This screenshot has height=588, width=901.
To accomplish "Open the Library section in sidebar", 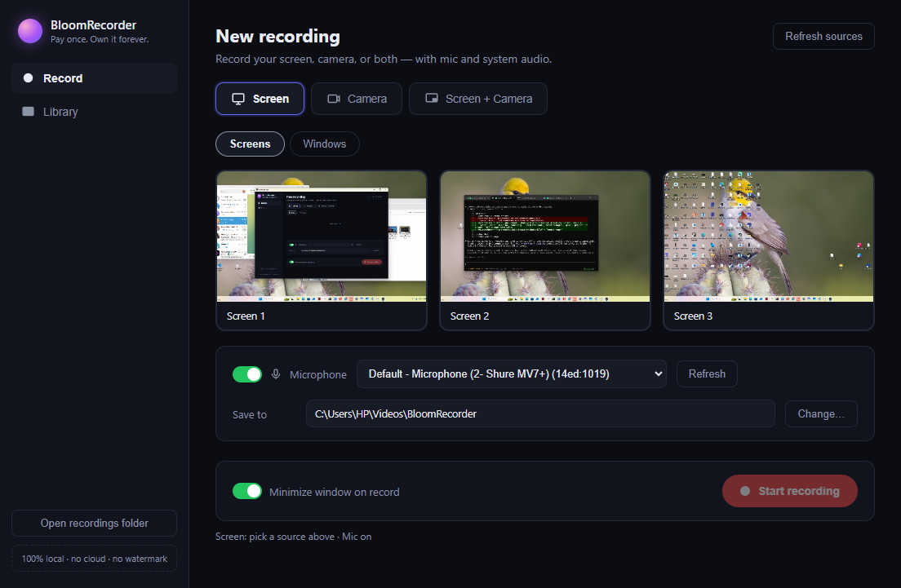I will (94, 112).
